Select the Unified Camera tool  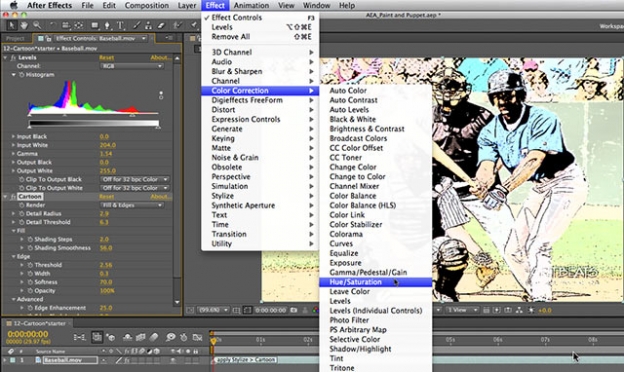click(65, 25)
